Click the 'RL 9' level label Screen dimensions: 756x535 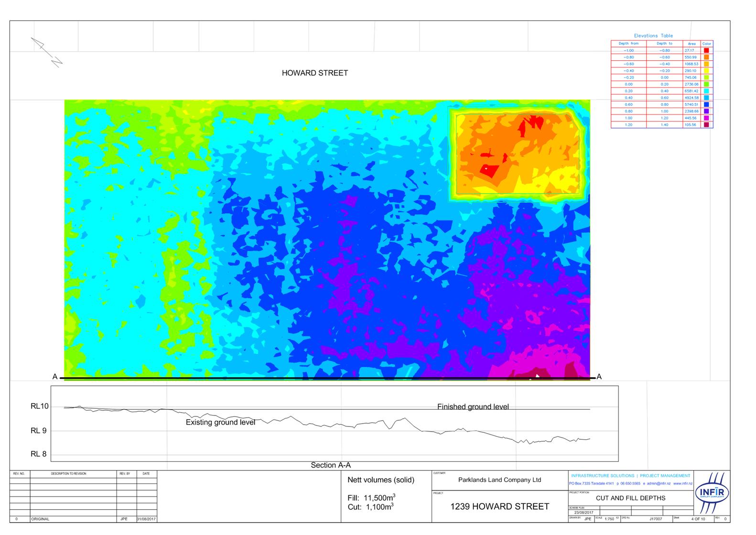(x=39, y=431)
